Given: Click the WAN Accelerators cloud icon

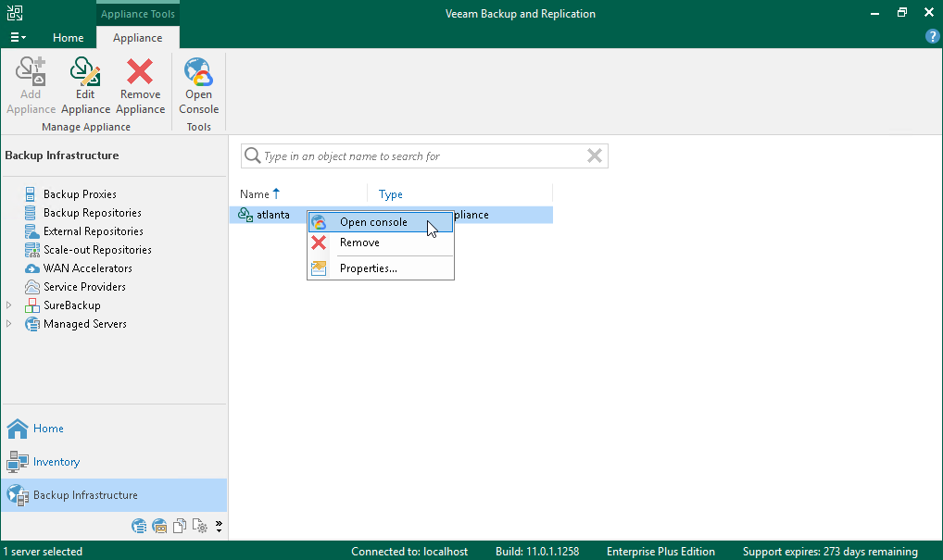Looking at the screenshot, I should tap(31, 268).
